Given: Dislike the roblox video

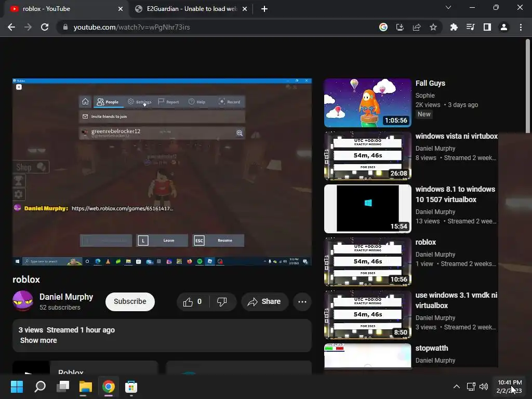Looking at the screenshot, I should [222, 302].
